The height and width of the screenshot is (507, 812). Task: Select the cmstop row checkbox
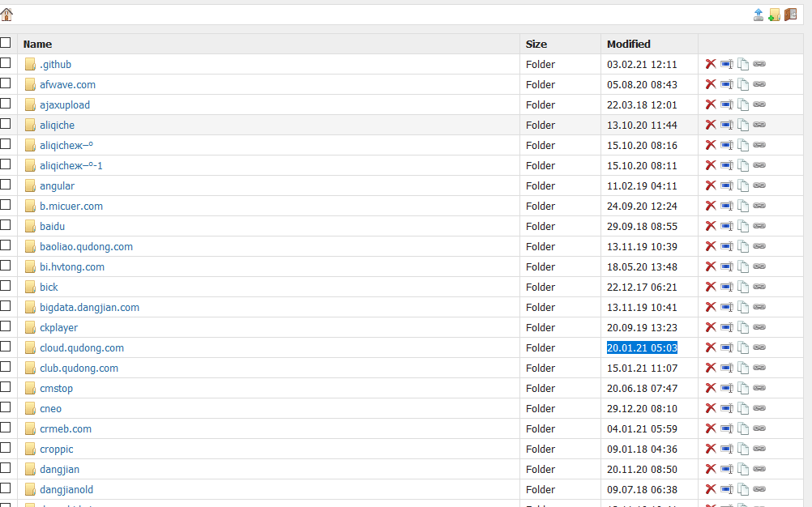click(5, 386)
